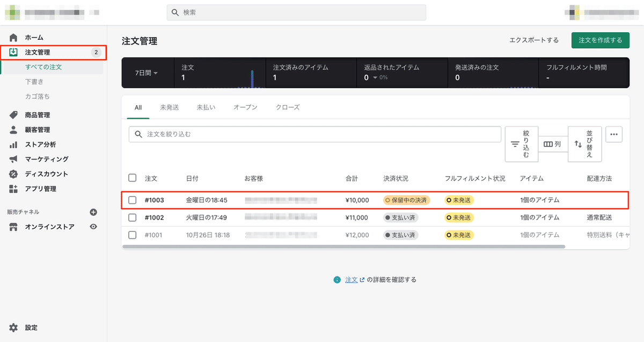Click the horizontal scrollbar under the orders table
The image size is (644, 342).
coord(343,246)
